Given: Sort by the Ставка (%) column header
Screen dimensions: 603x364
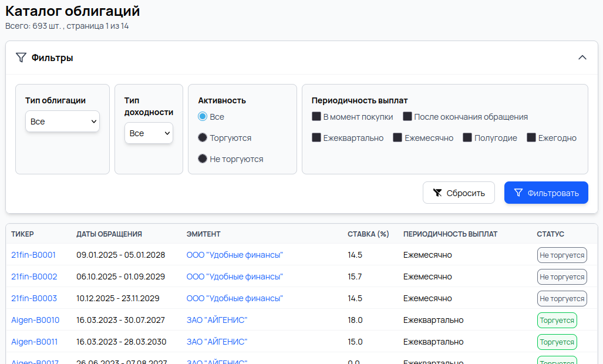Looking at the screenshot, I should [x=368, y=234].
